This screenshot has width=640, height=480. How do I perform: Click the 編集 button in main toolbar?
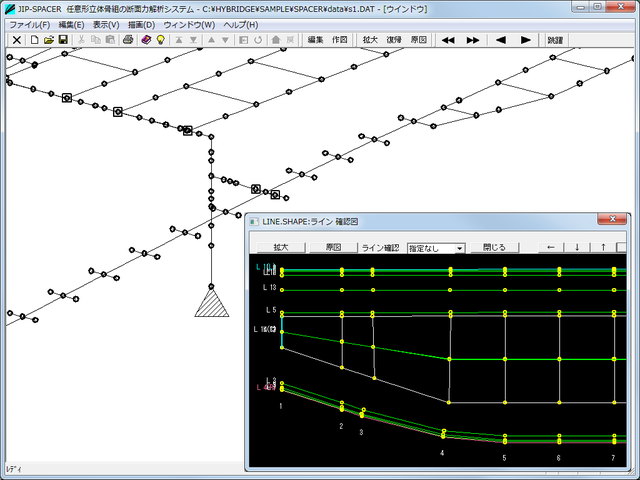(316, 40)
